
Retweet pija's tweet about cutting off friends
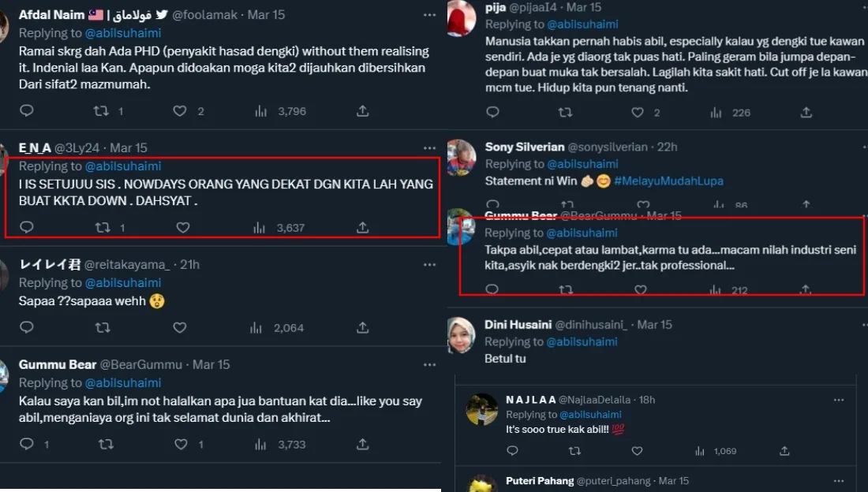[x=565, y=113]
